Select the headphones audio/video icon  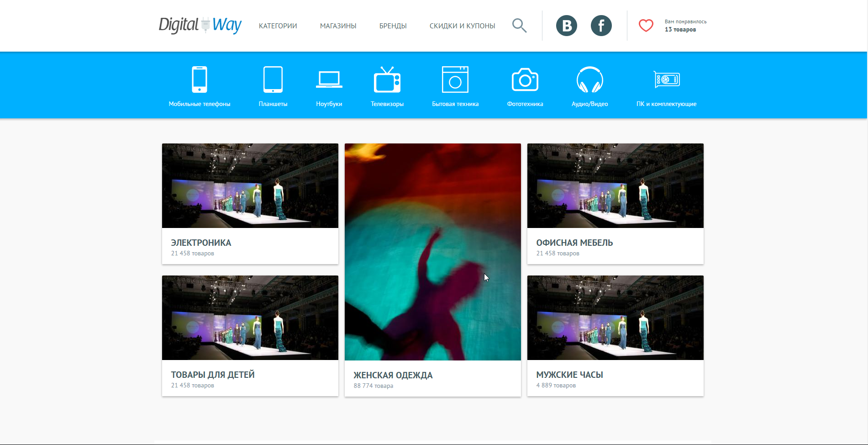click(590, 79)
